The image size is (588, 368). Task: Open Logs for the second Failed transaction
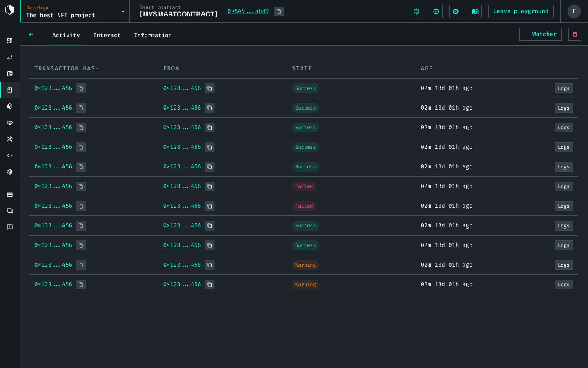(563, 206)
